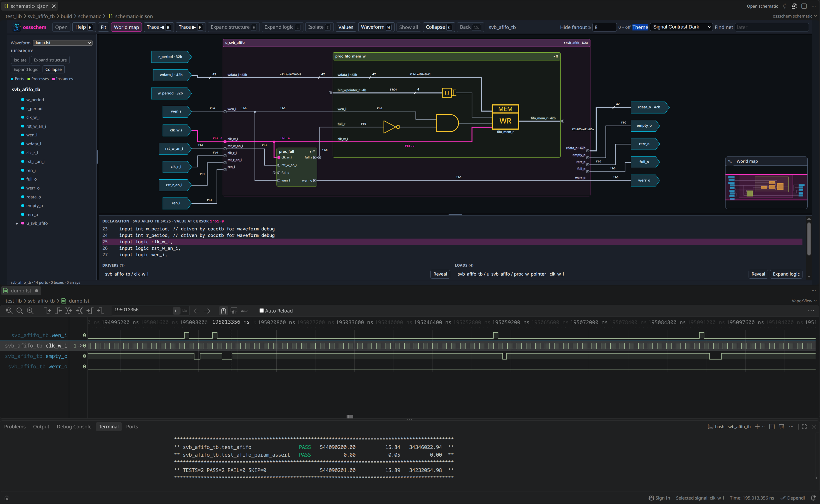Split the terminal panel

pyautogui.click(x=772, y=427)
